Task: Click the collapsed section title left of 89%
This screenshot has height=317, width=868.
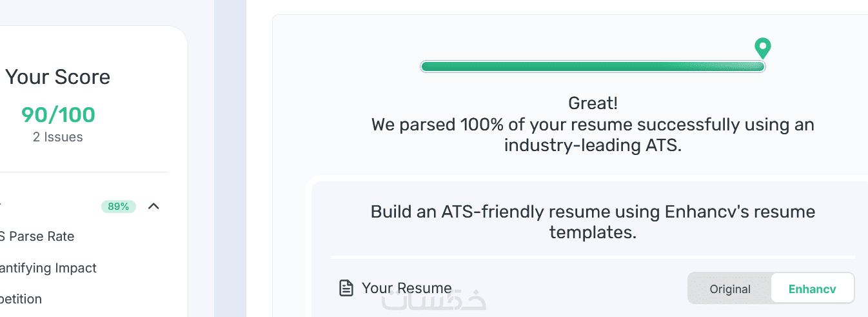Action: (x=2, y=207)
